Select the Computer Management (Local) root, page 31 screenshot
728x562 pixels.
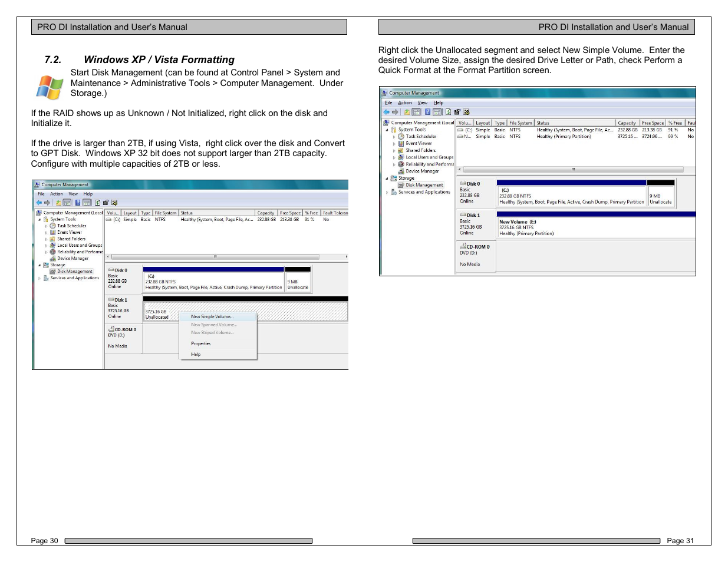[423, 123]
